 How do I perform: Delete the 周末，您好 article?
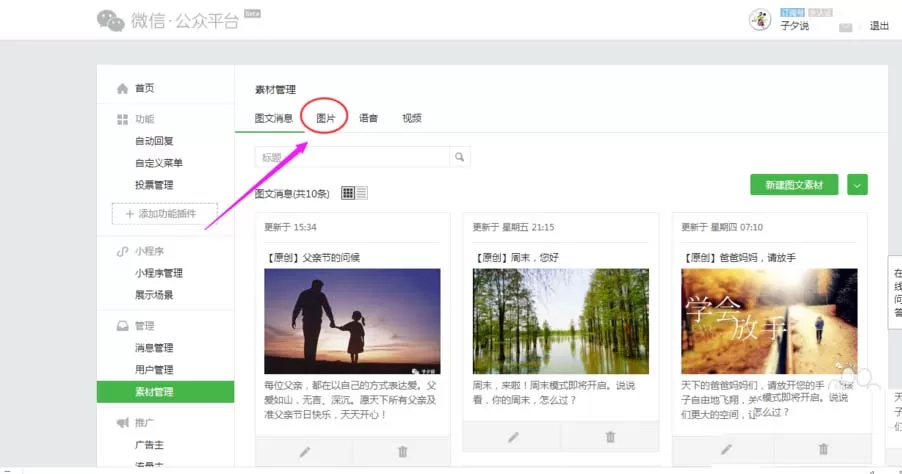[x=610, y=437]
